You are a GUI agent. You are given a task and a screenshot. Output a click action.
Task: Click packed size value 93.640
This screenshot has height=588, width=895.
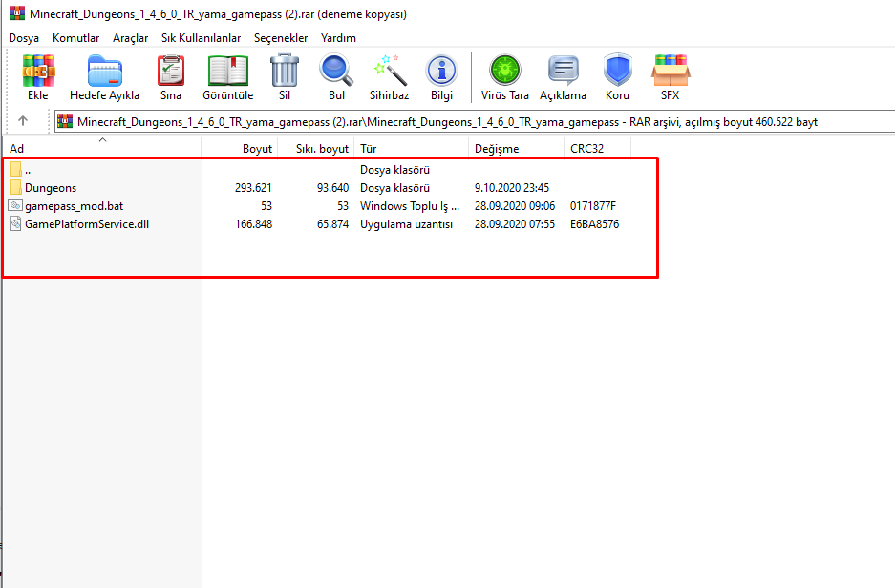pyautogui.click(x=332, y=188)
